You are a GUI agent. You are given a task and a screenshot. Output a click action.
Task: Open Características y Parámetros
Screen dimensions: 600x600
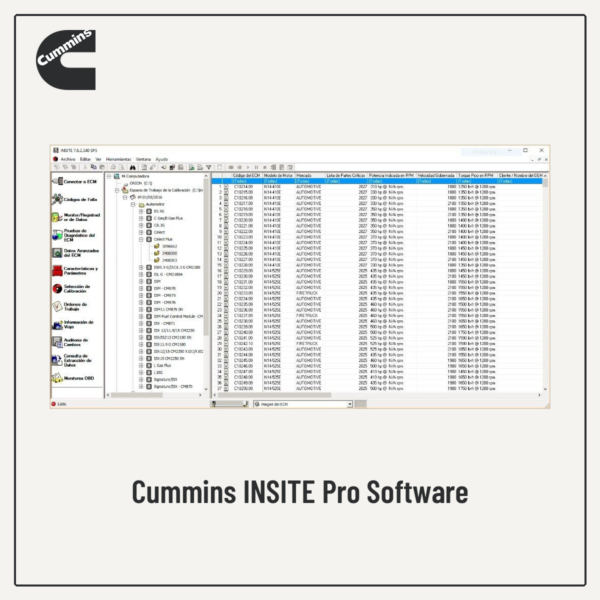75,271
